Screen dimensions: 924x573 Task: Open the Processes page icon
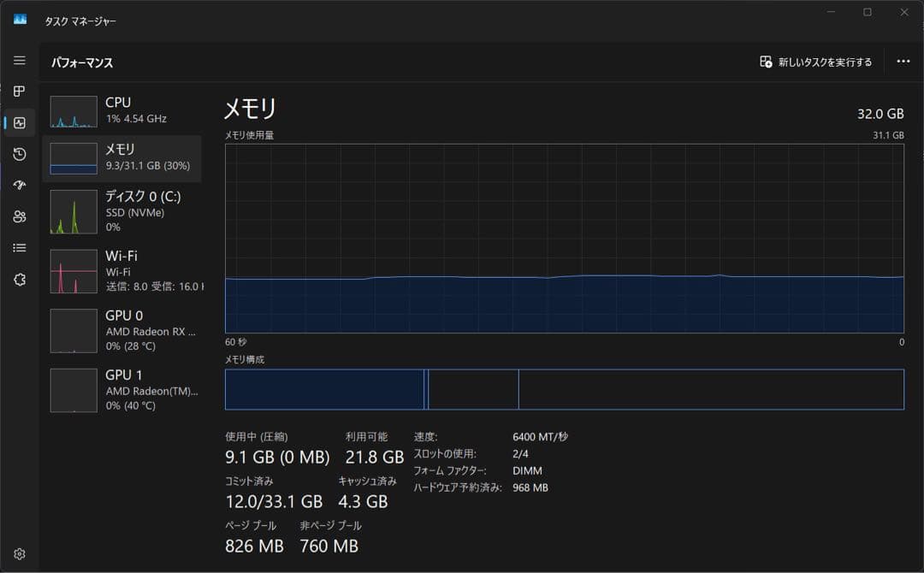[19, 92]
